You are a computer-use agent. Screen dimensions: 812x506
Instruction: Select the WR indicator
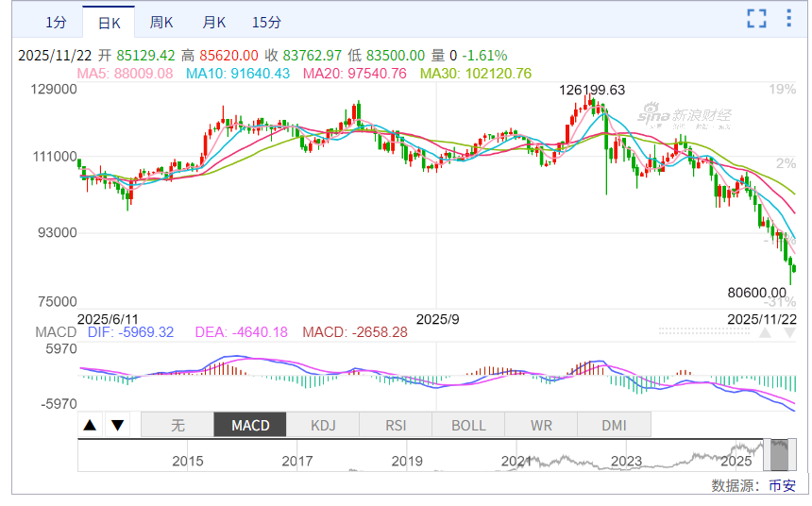click(541, 425)
